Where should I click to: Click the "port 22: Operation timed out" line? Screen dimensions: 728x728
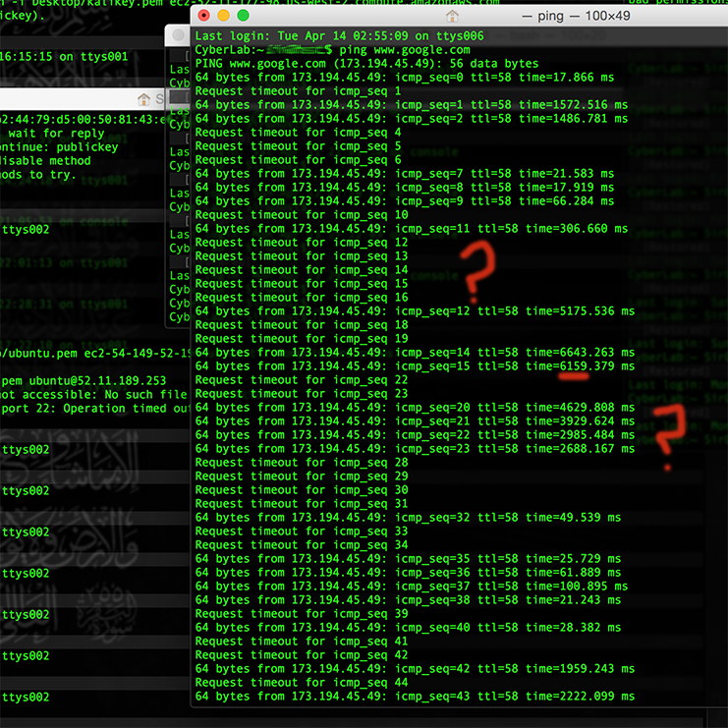[93, 408]
